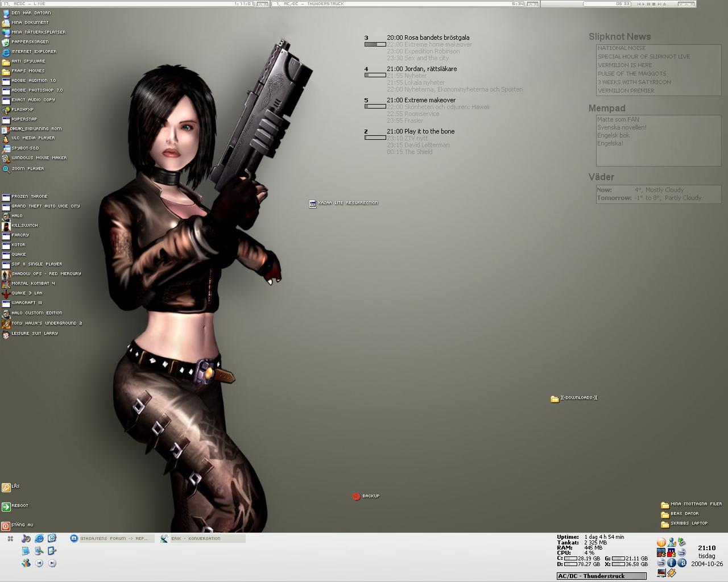Open the '3 Weeks with Satyricon' news link

pos(634,82)
